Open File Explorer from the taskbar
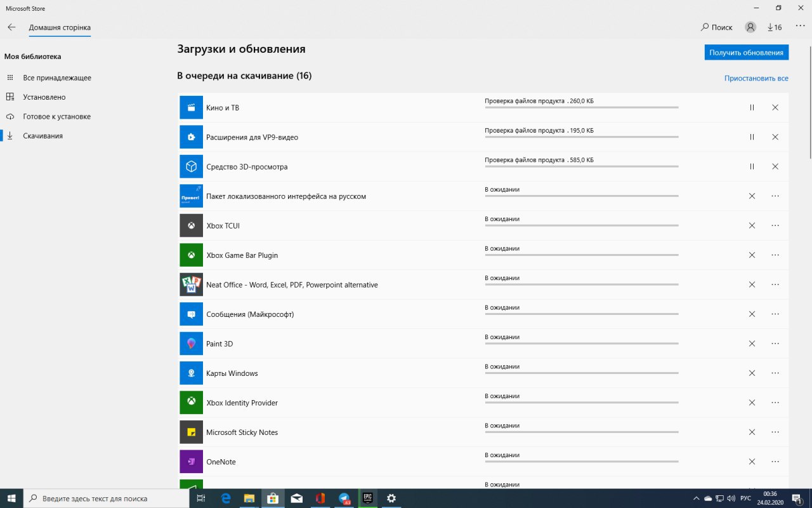Screen dimensions: 812x508 pos(249,498)
